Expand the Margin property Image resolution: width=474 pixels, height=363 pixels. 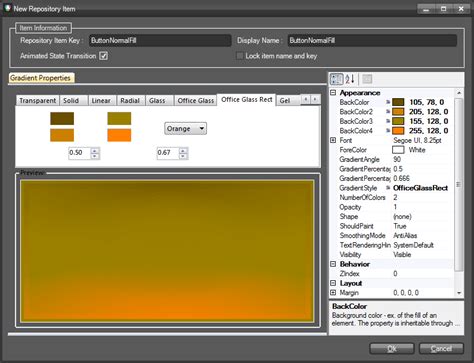333,293
